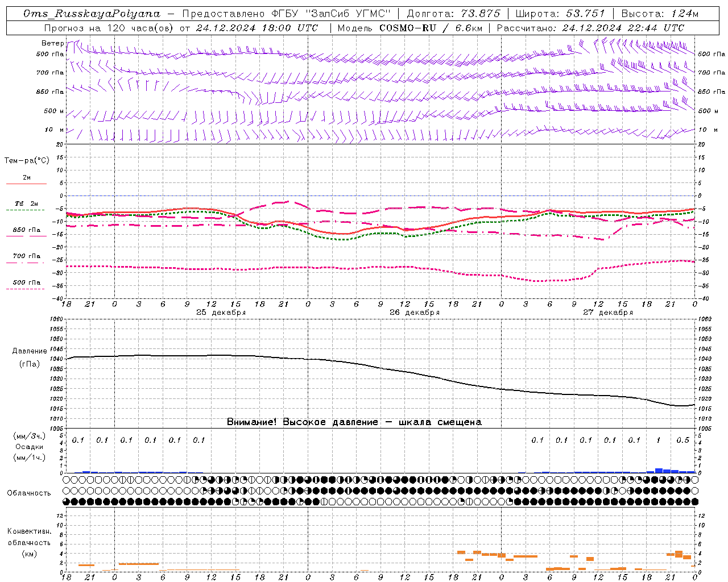Click the 'Тем-ра(°C)' temperature section label
Image resolution: width=728 pixels, height=582 pixels.
27,161
